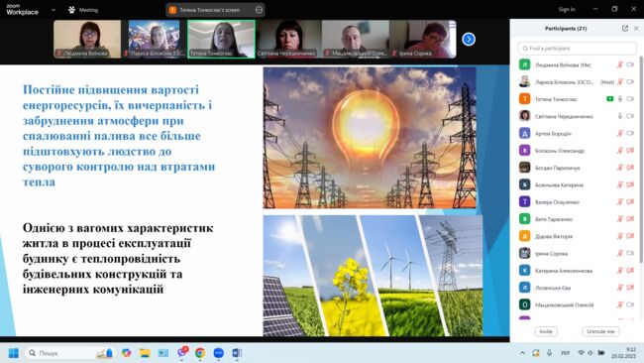Open the screen share options menu icon
Screen dimensions: 644x363
259,10
